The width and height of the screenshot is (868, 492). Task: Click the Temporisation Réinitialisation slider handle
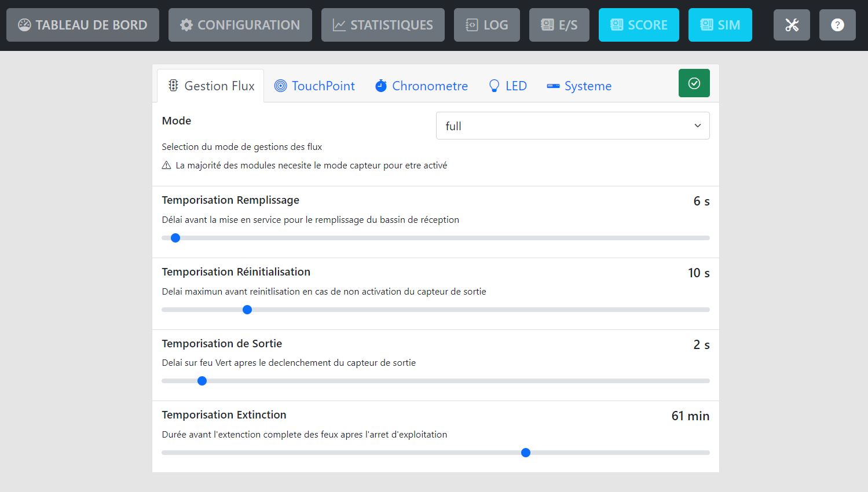[x=247, y=310]
